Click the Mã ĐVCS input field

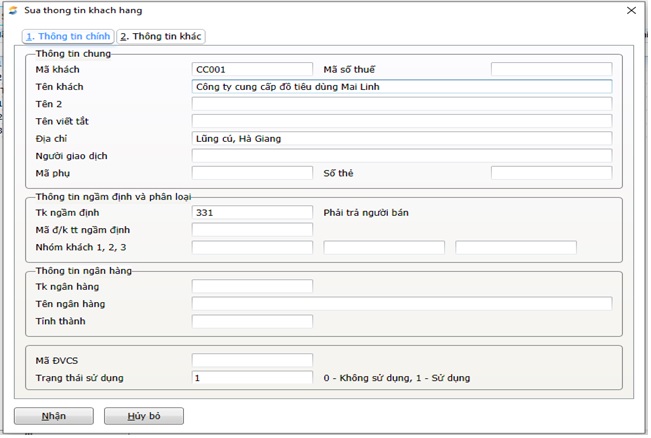252,361
